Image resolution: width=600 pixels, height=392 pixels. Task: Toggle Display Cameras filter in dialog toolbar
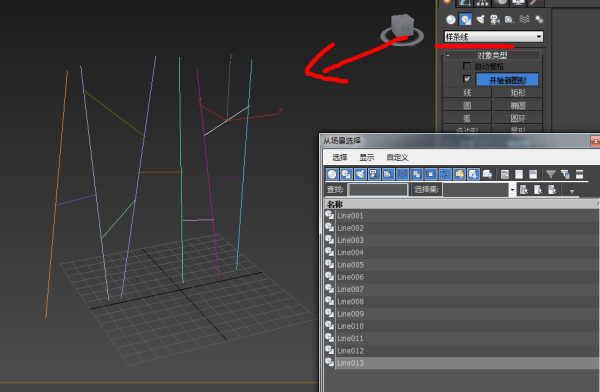(x=374, y=175)
